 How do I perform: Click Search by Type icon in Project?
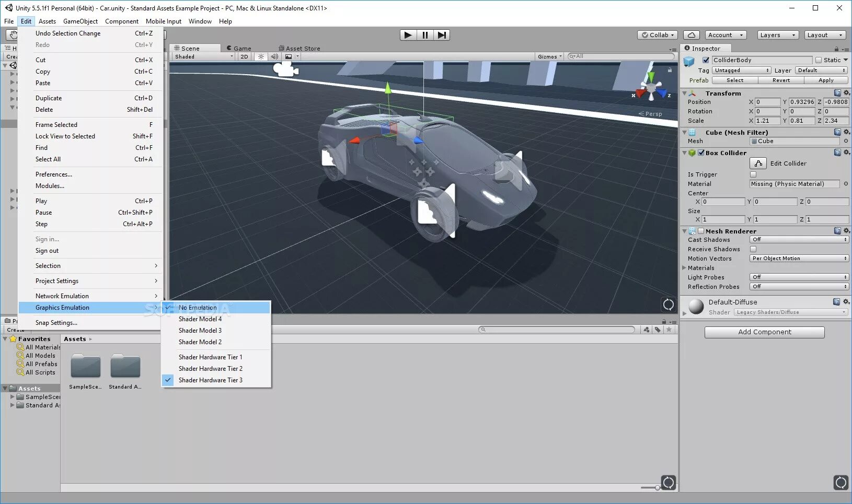[x=647, y=330]
